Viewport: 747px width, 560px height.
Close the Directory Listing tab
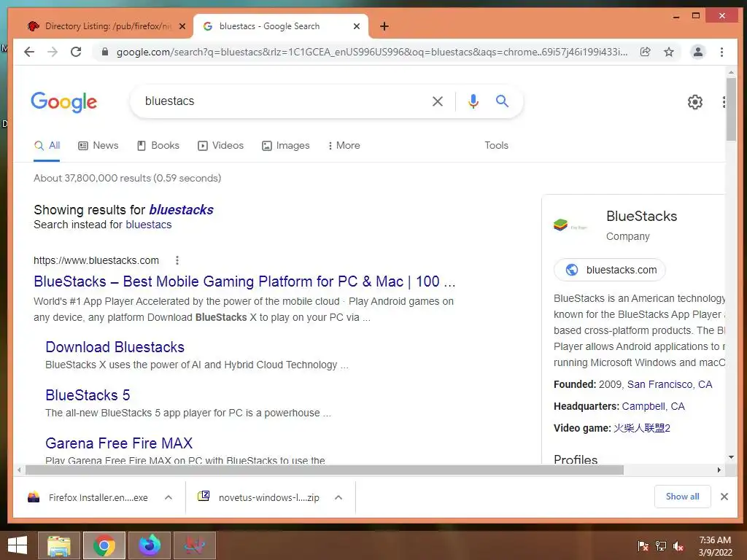(x=182, y=26)
